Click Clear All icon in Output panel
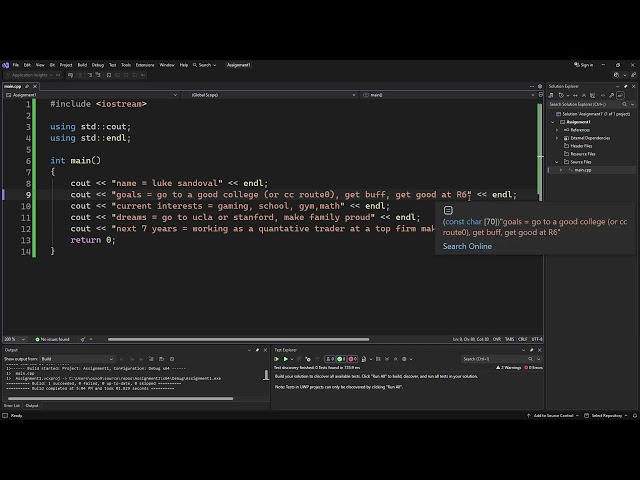This screenshot has height=480, width=640. click(x=151, y=359)
